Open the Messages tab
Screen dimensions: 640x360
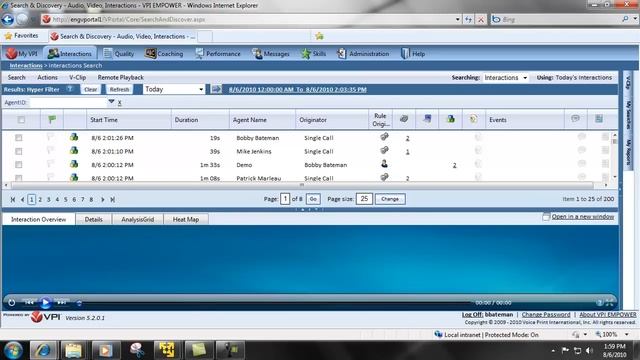271,53
